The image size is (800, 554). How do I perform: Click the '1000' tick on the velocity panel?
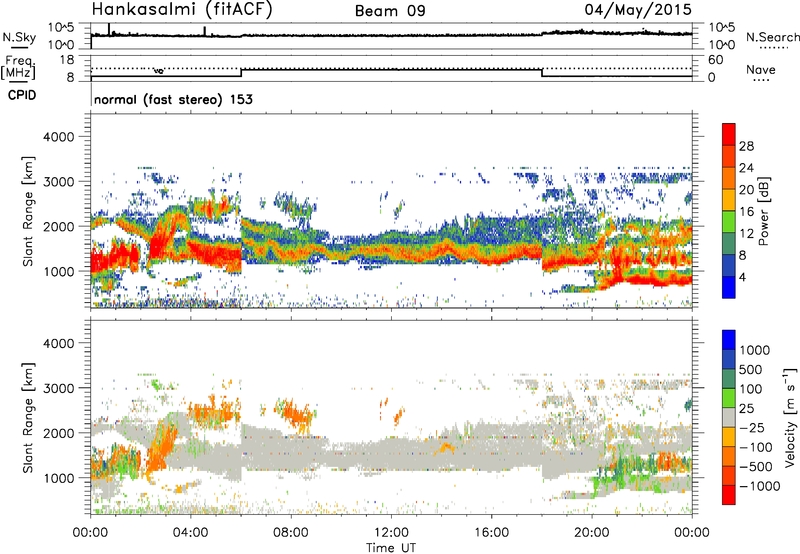click(58, 478)
